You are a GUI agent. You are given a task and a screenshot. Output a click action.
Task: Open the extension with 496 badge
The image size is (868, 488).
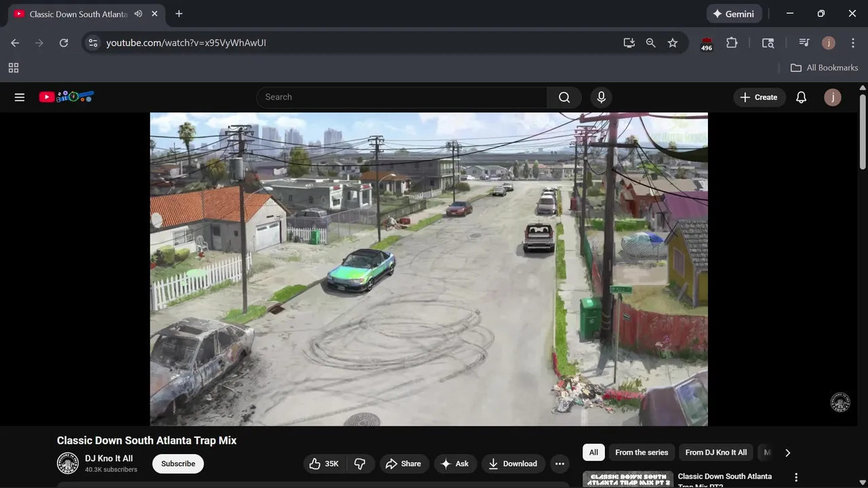click(707, 43)
